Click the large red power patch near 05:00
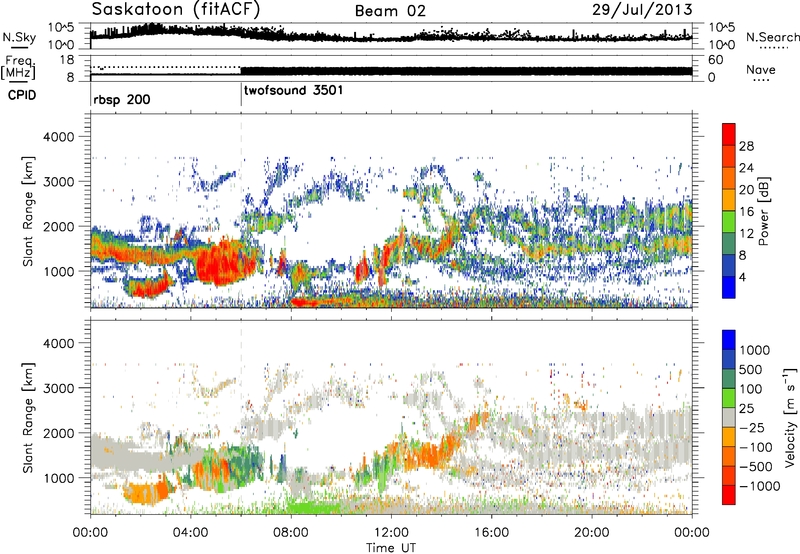 [223, 263]
